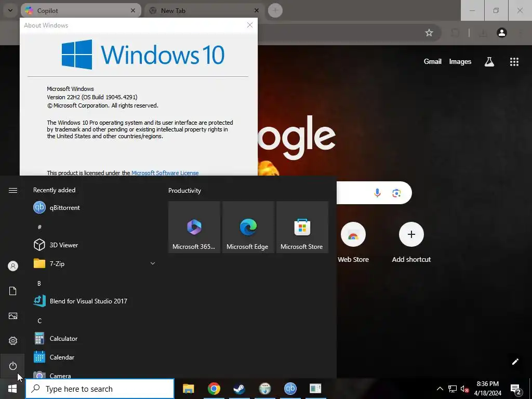Open a new Chrome tab with plus
Viewport: 532px width, 399px height.
click(275, 10)
